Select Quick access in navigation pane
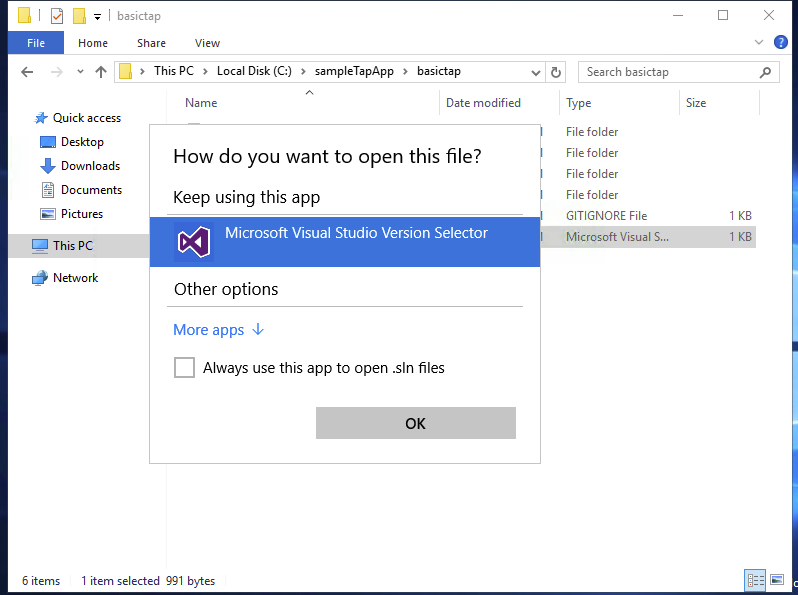The image size is (798, 595). [x=87, y=118]
